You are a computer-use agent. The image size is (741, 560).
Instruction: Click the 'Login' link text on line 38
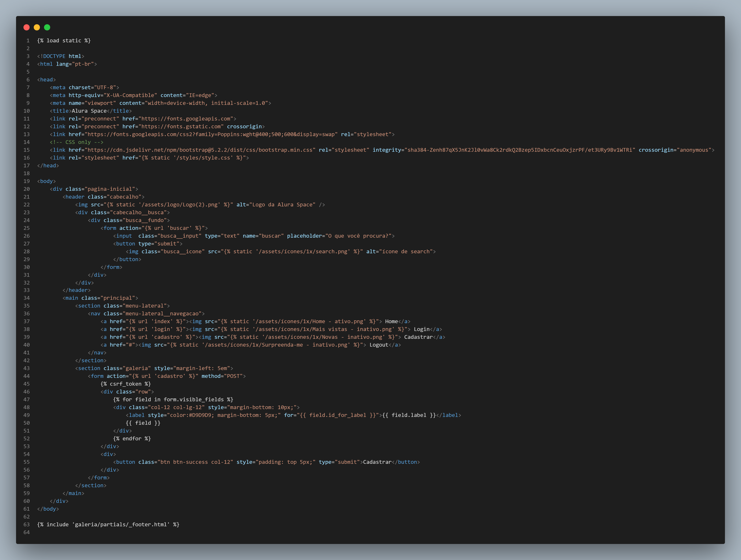click(422, 329)
